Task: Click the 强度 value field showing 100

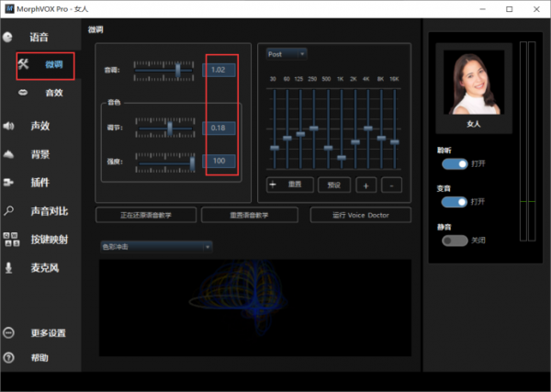Action: tap(219, 161)
